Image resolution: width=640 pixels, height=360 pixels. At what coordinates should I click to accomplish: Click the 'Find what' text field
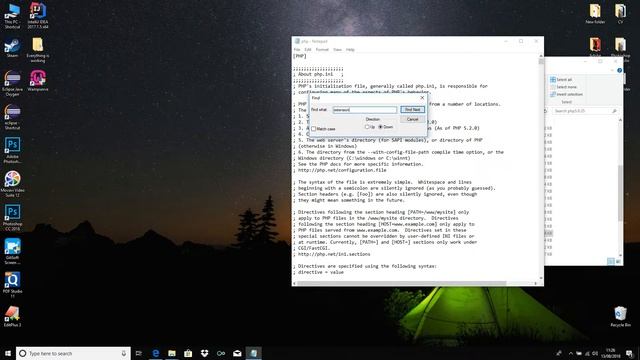point(364,109)
